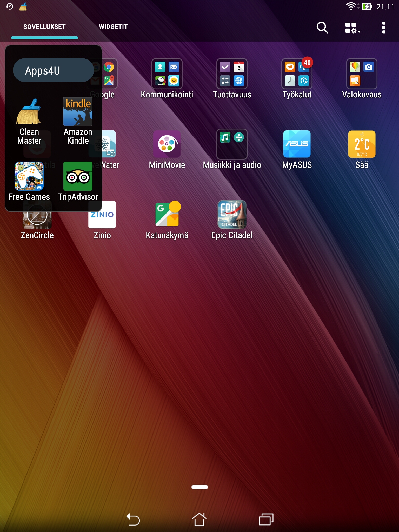Switch to the Sovellukset tab
Screen dimensions: 399x532
tap(44, 27)
